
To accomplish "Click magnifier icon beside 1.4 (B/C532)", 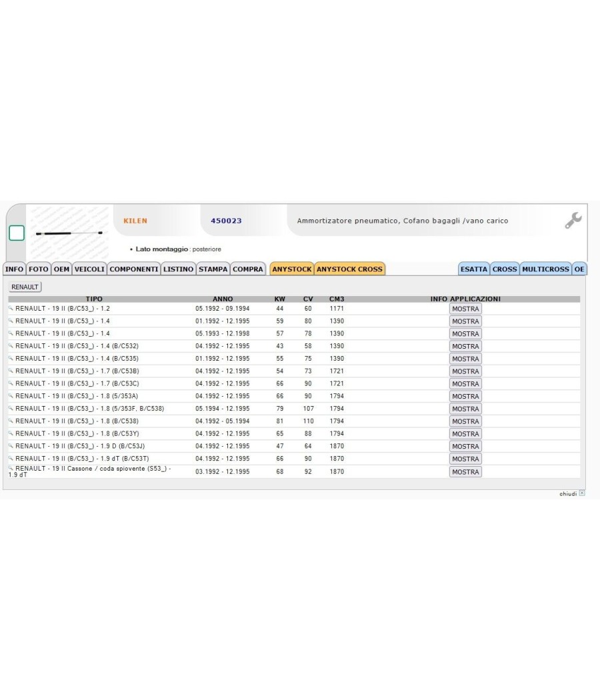I will coord(11,345).
